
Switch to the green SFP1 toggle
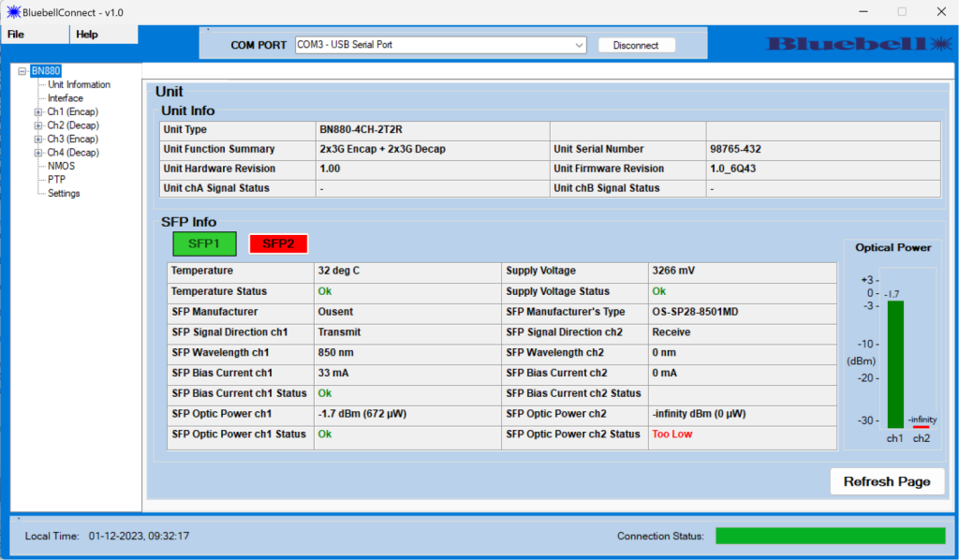204,243
